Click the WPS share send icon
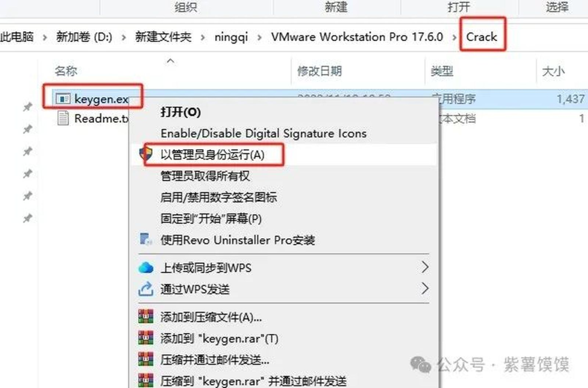 [x=145, y=289]
